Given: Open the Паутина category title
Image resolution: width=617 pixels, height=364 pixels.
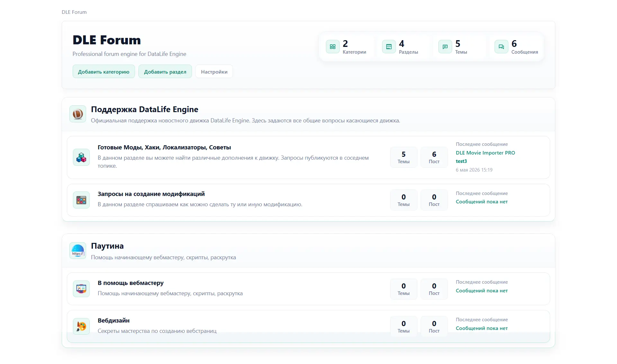Looking at the screenshot, I should (107, 246).
